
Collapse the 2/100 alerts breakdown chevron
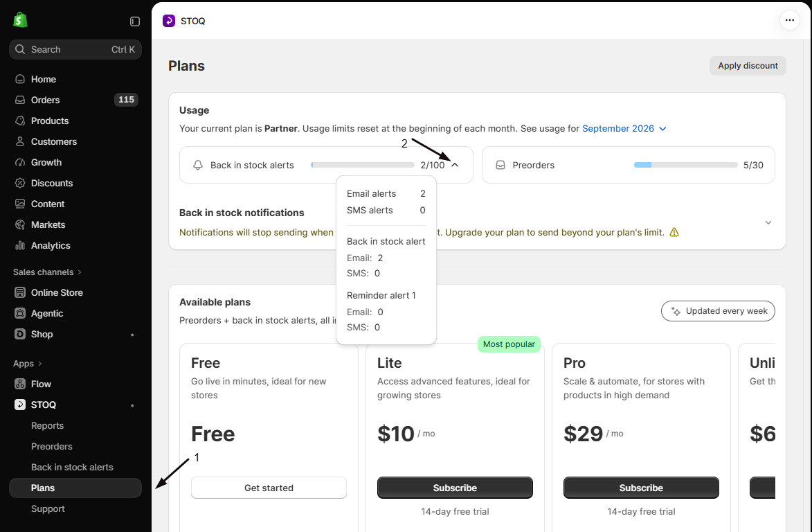pos(455,166)
